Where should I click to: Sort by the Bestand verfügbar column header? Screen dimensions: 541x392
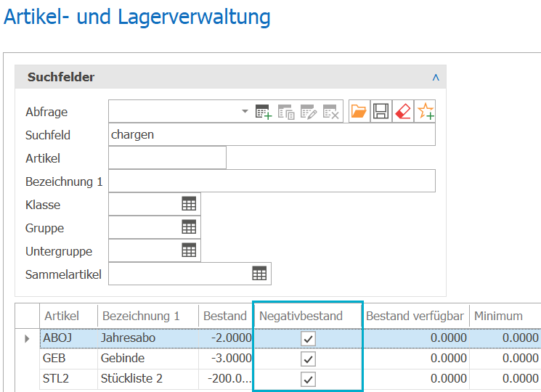point(415,316)
